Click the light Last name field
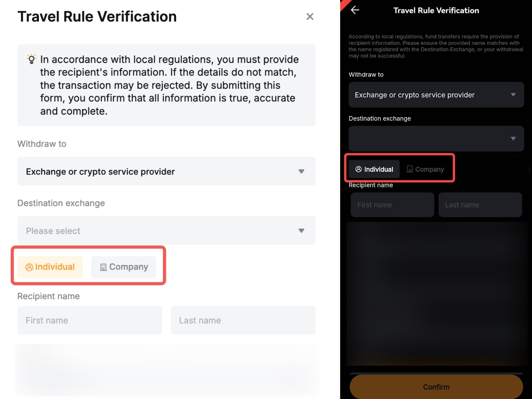This screenshot has height=399, width=532. click(243, 320)
